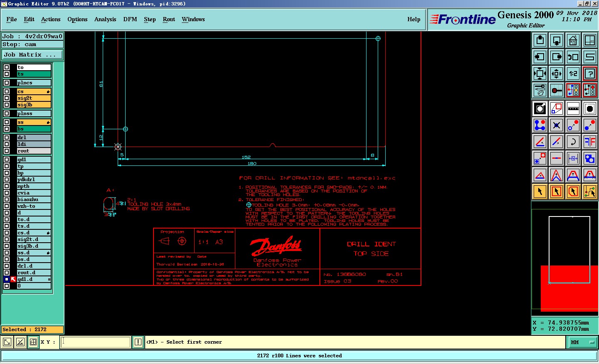Image resolution: width=599 pixels, height=364 pixels.
Task: Click the black color box beside ts
Action: [x=13, y=74]
